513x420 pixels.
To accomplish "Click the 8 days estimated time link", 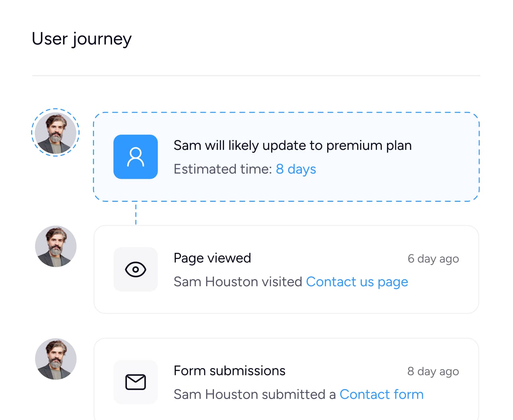I will [x=296, y=169].
